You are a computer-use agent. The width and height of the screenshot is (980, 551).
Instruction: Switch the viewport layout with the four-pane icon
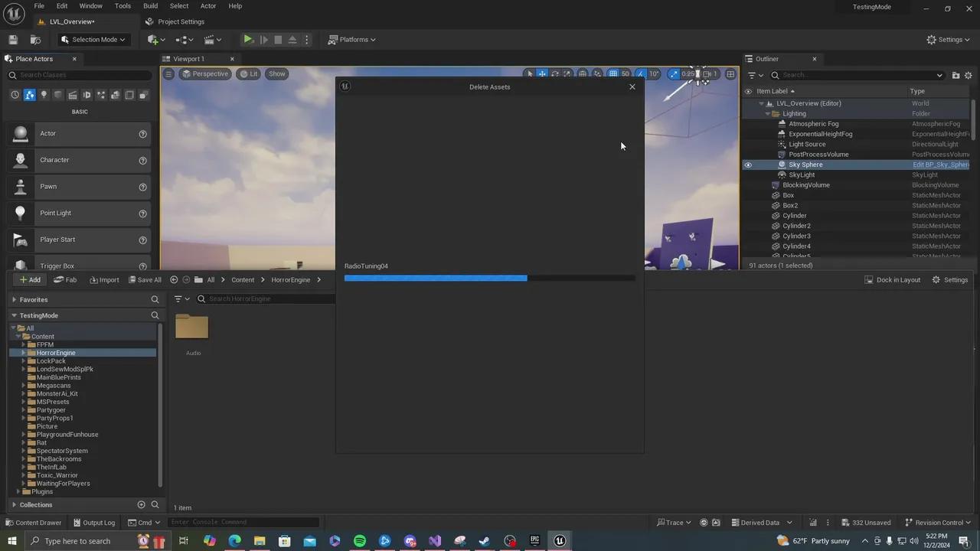[730, 74]
